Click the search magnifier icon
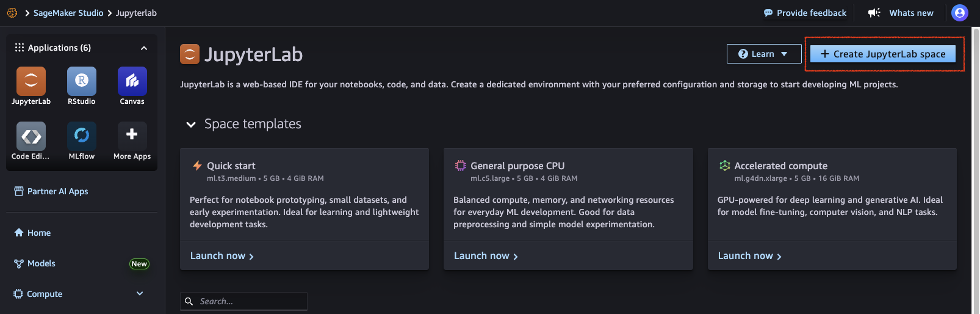Screen dimensions: 980x314 click(189, 301)
